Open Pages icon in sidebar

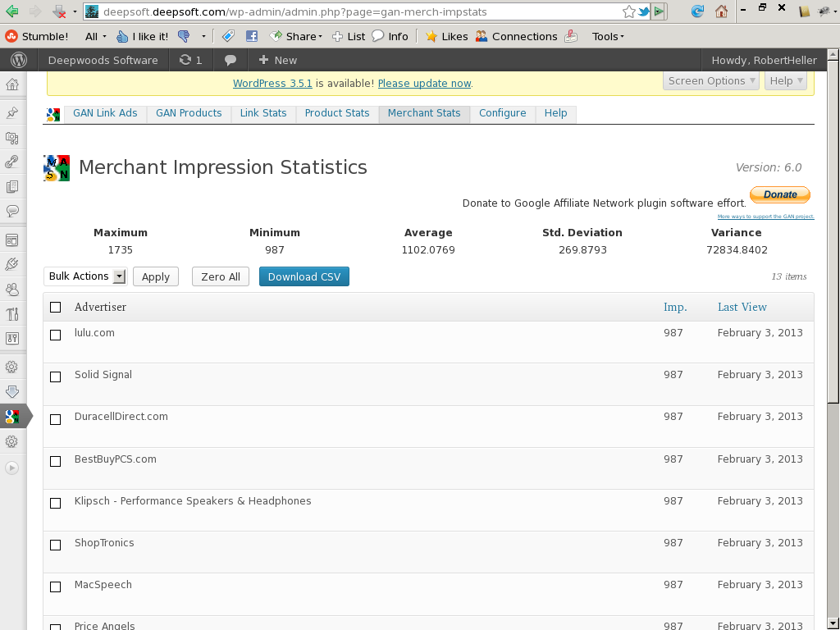point(12,186)
